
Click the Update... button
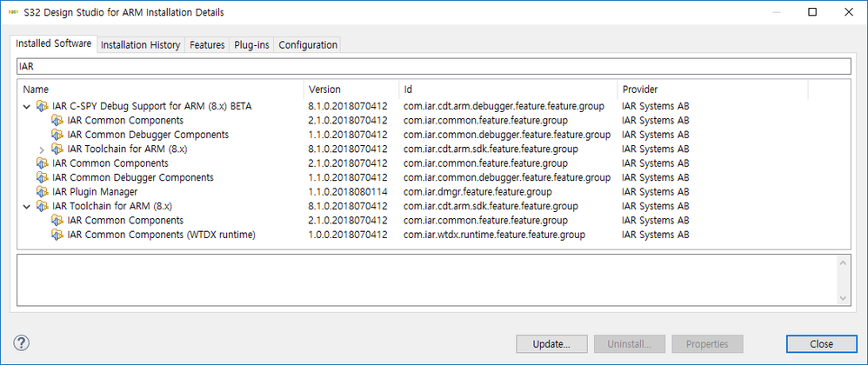pos(551,344)
